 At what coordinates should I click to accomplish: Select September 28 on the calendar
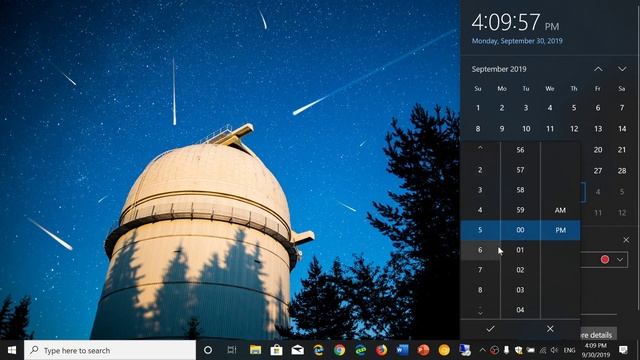point(622,171)
